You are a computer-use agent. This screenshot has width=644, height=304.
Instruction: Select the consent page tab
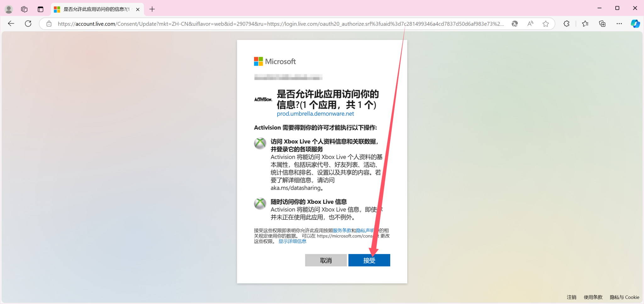point(94,9)
